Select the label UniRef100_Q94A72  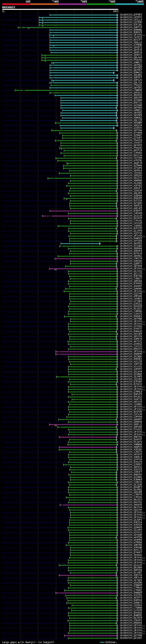pyautogui.click(x=131, y=55)
